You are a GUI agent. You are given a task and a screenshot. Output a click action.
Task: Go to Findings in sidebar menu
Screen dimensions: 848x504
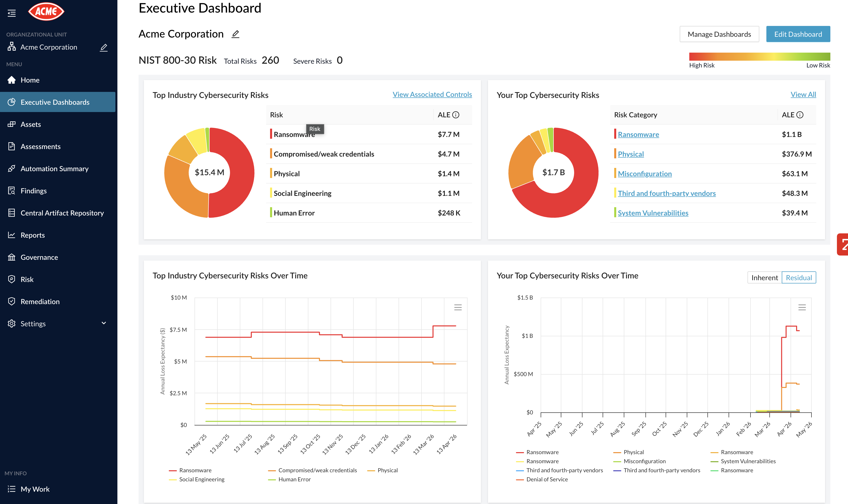pyautogui.click(x=33, y=191)
